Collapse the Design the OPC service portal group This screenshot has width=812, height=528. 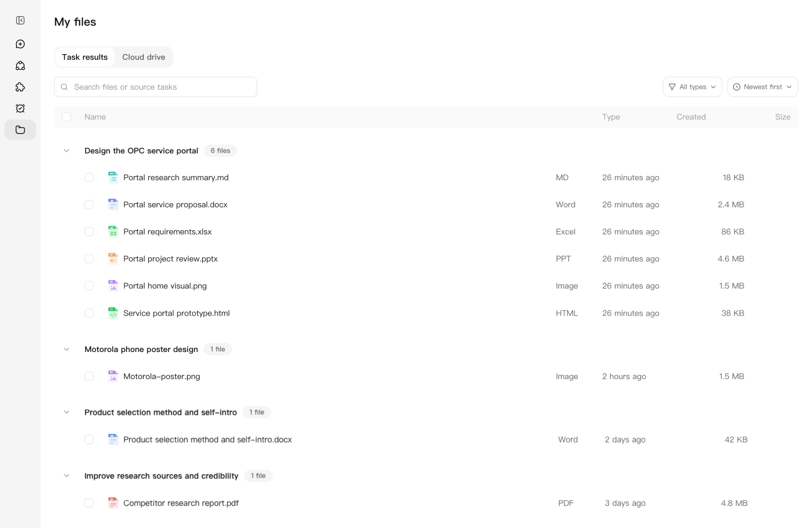(66, 151)
